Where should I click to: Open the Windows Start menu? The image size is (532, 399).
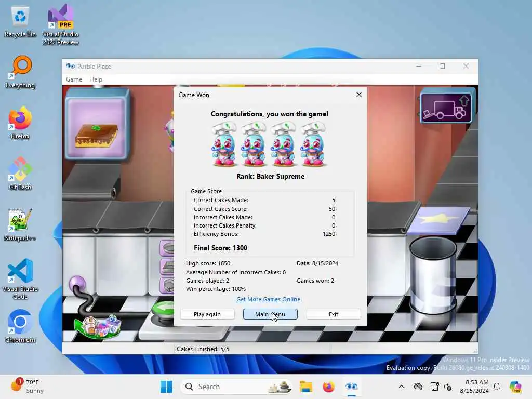(x=166, y=387)
